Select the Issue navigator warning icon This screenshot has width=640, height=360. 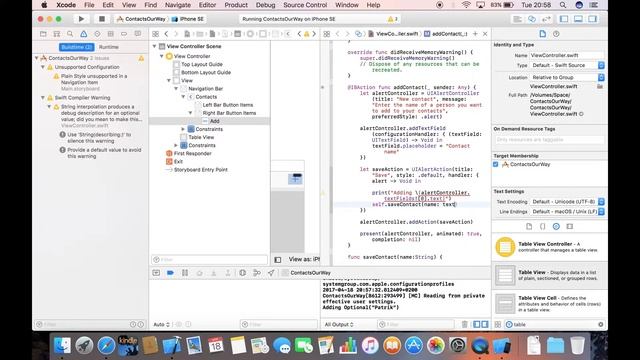(84, 34)
